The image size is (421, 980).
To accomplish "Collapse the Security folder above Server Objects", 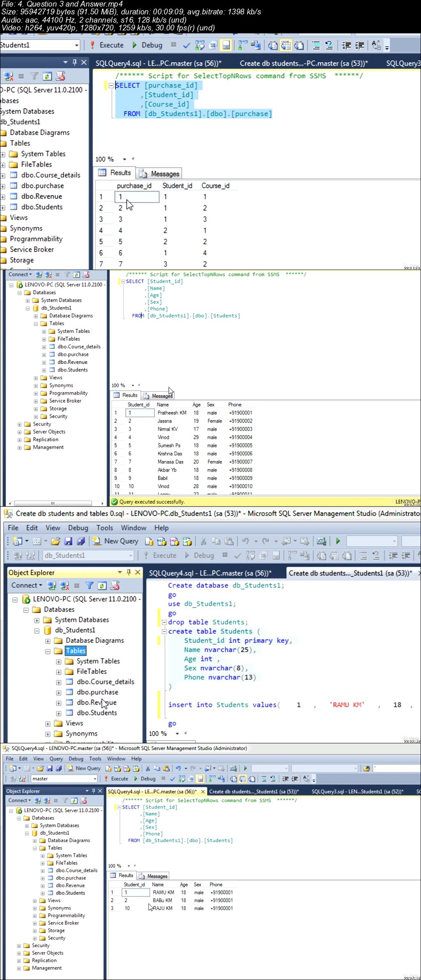I will click(19, 424).
